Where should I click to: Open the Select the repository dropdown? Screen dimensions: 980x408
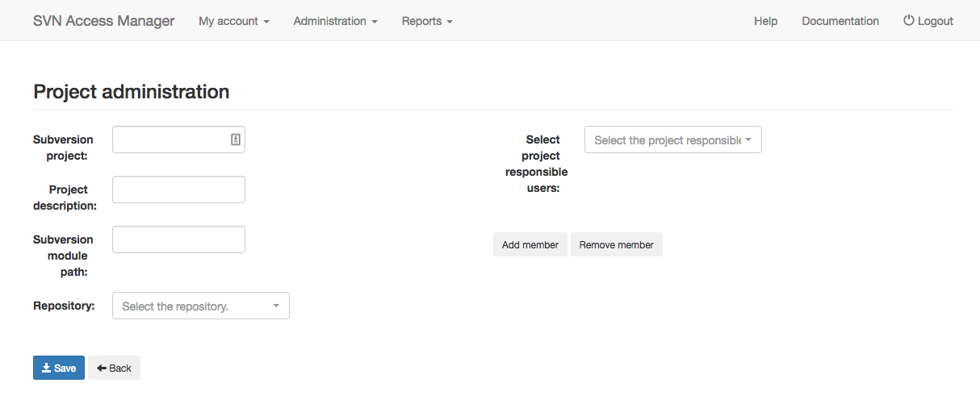[x=201, y=306]
